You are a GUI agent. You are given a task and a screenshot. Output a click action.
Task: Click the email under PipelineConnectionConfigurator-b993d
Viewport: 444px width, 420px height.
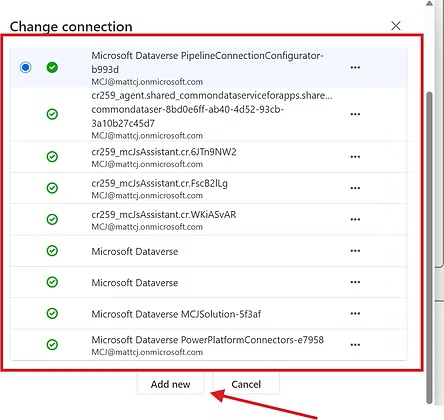147,82
